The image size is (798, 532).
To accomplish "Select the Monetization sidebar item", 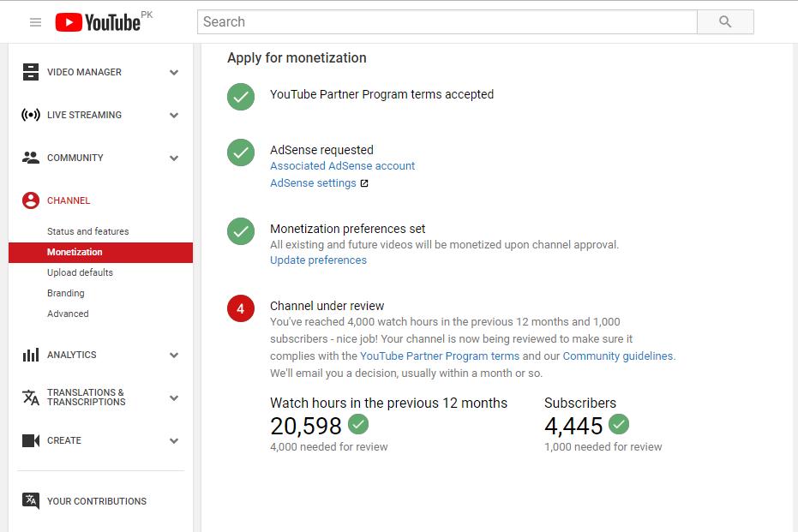I will (x=101, y=252).
